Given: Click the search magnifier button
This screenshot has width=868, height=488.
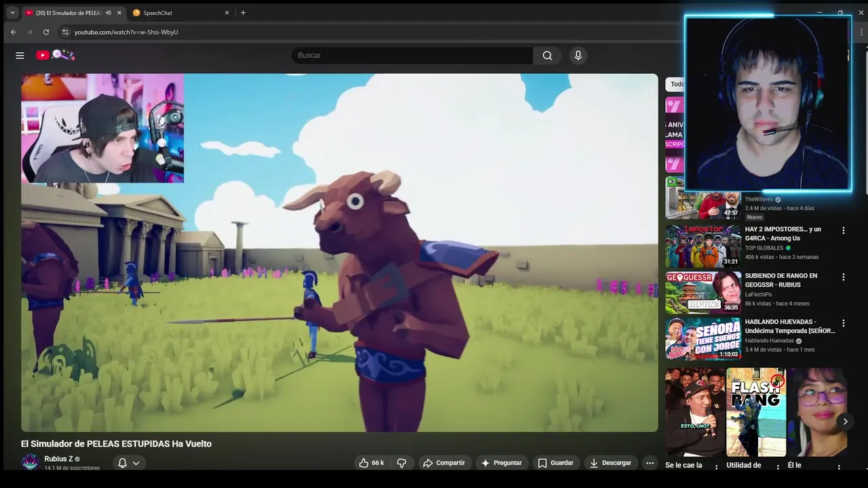Looking at the screenshot, I should [x=547, y=56].
